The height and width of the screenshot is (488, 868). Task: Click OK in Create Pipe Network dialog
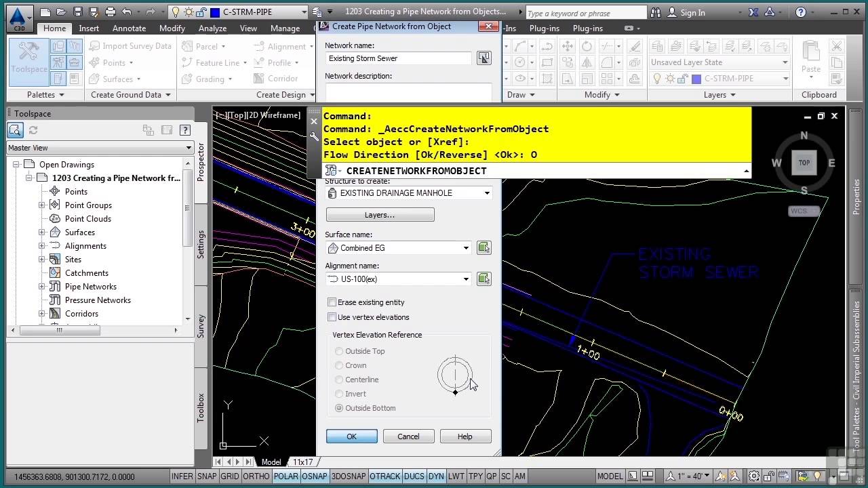(x=351, y=436)
